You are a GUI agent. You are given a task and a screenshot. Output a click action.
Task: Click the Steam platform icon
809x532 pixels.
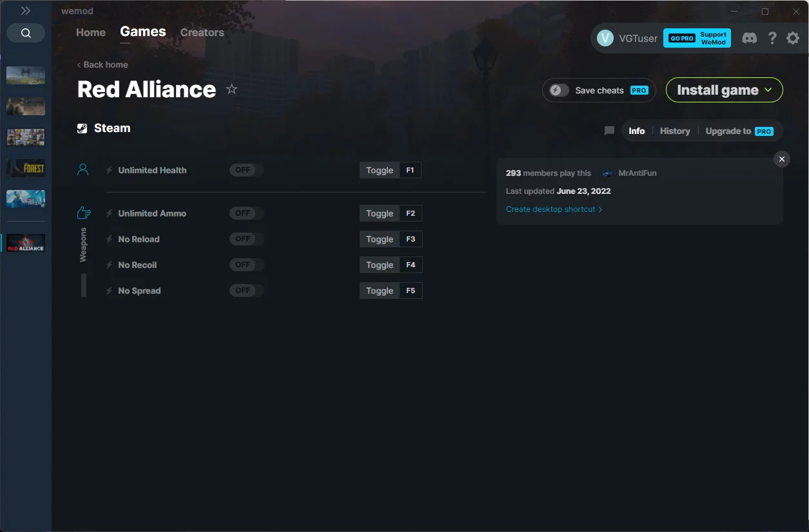[82, 128]
